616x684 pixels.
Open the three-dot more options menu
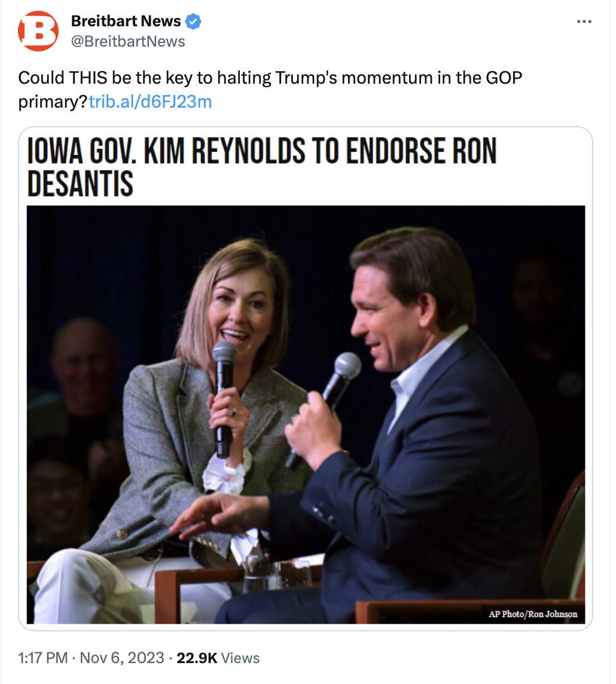pos(584,22)
